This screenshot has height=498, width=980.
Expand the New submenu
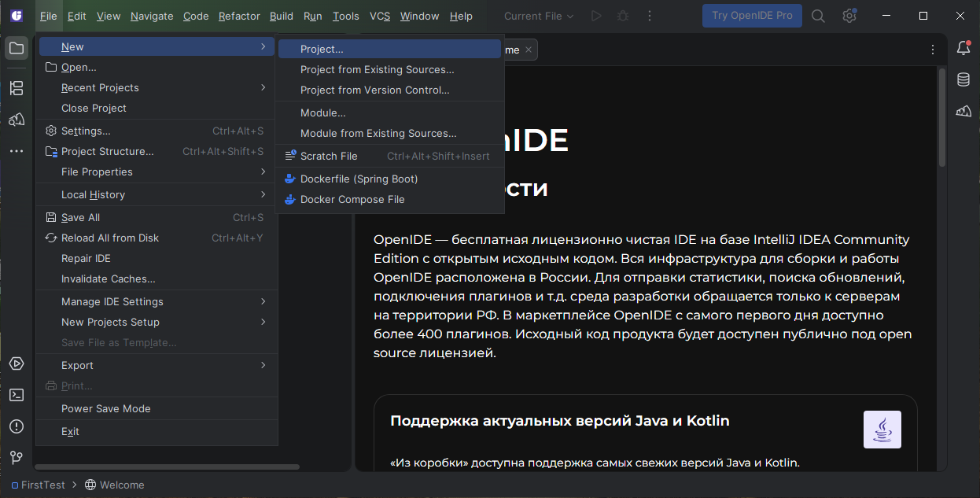157,47
